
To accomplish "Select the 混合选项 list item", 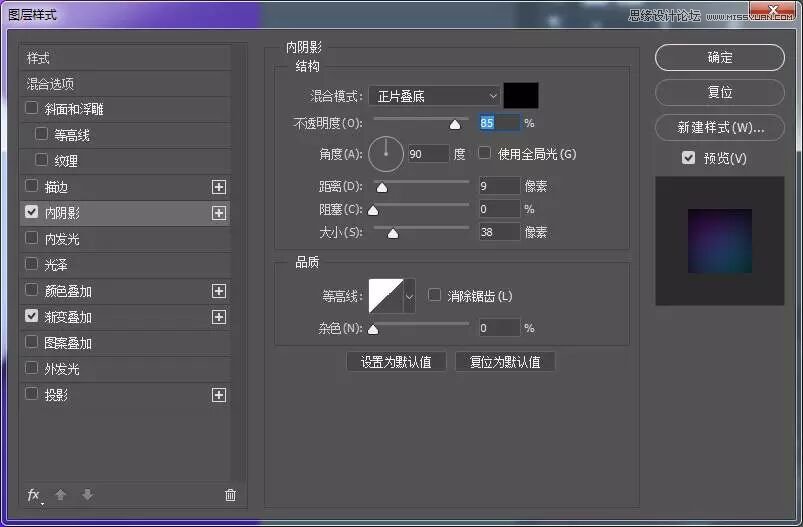I will click(125, 83).
